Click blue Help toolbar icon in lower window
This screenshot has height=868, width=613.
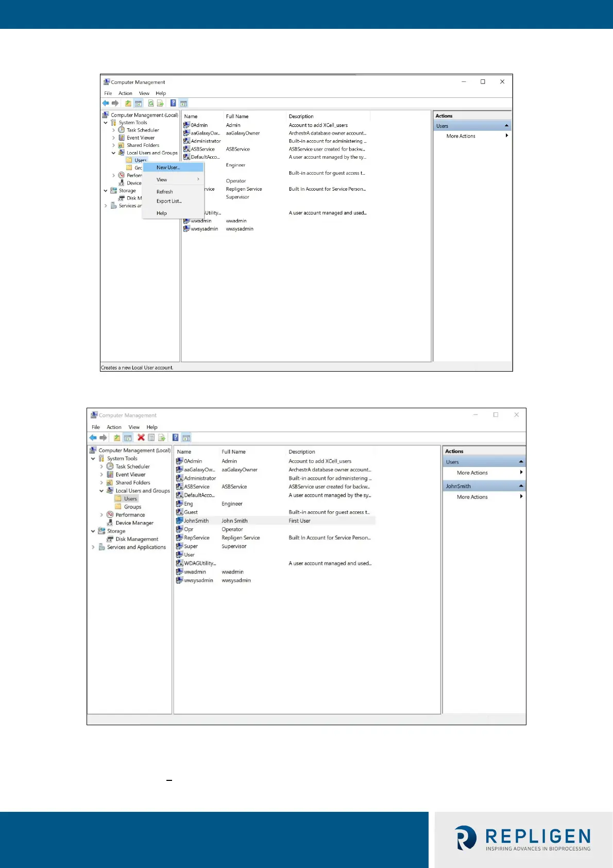(175, 438)
